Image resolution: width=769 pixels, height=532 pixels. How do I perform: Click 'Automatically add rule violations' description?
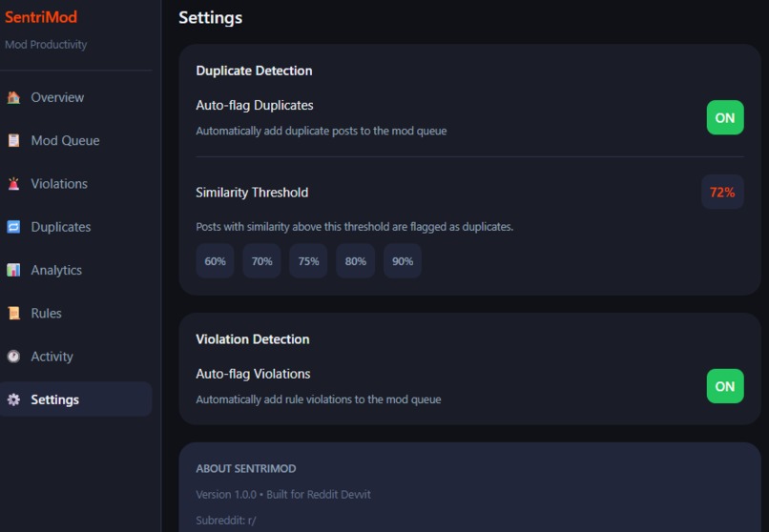(319, 399)
